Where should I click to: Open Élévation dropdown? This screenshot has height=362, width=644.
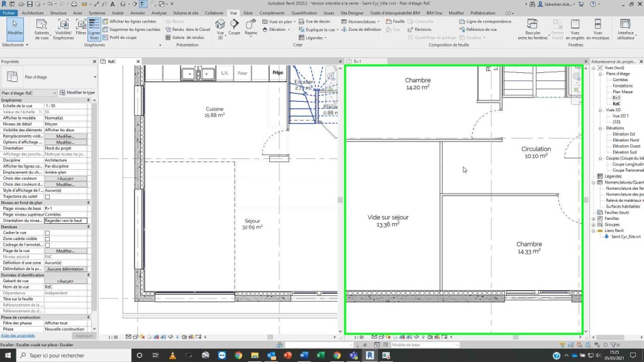(x=275, y=30)
